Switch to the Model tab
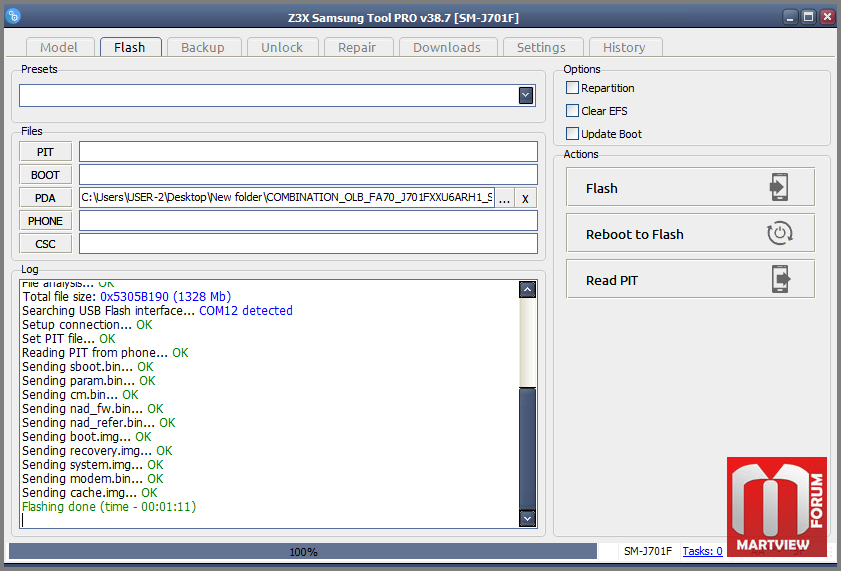This screenshot has height=571, width=841. tap(60, 47)
